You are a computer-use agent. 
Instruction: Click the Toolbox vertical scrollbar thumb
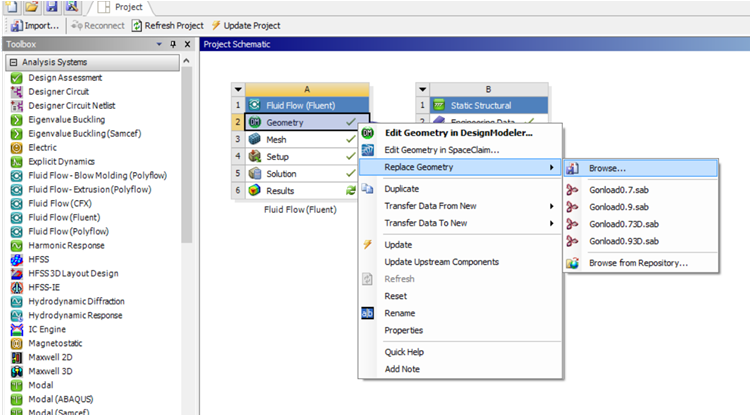click(186, 155)
